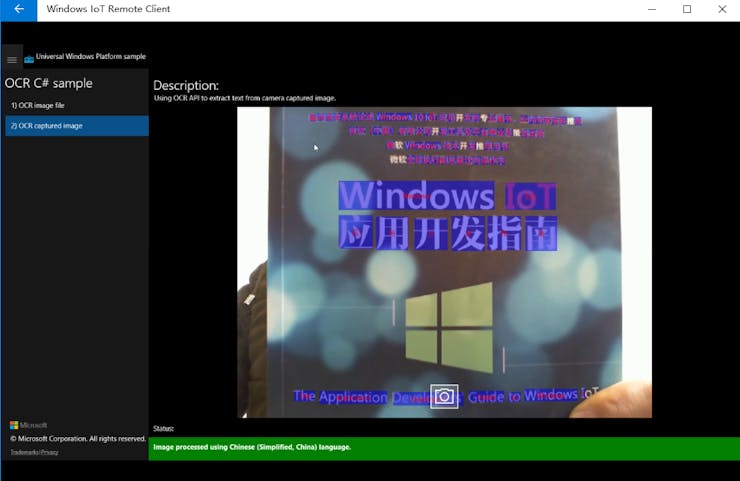Click the Universal Windows Platform sample icon
Viewport: 740px width, 481px height.
29,59
